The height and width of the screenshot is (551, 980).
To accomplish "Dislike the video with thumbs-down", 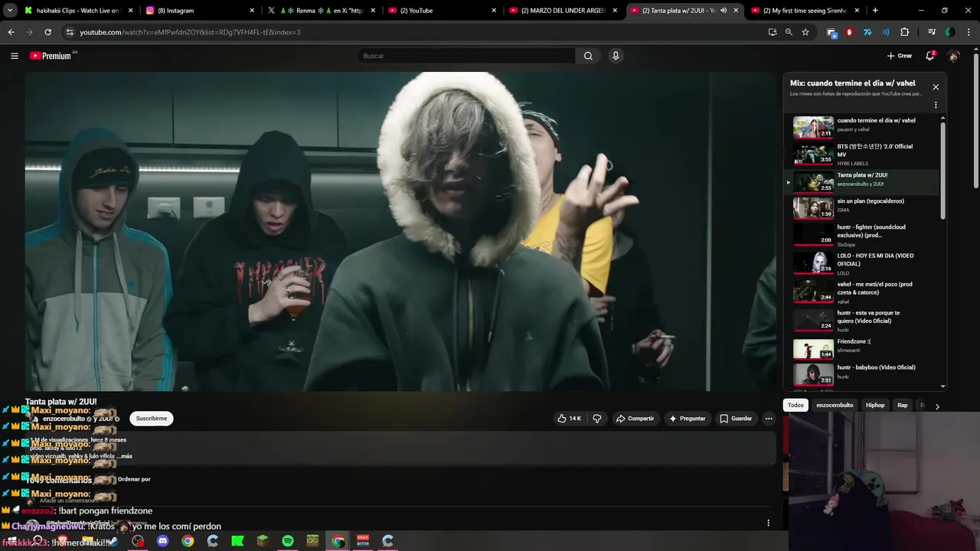I will pos(597,419).
